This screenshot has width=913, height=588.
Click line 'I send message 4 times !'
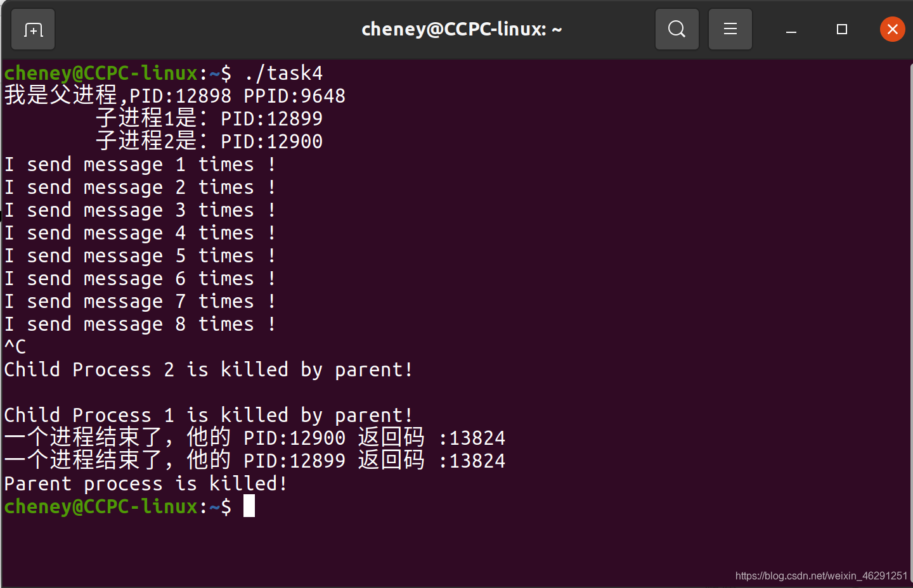[x=140, y=233]
